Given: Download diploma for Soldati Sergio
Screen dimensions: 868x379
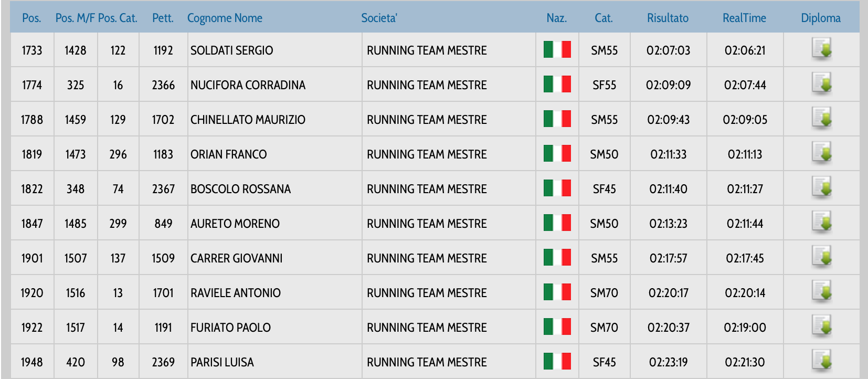Looking at the screenshot, I should pos(821,49).
